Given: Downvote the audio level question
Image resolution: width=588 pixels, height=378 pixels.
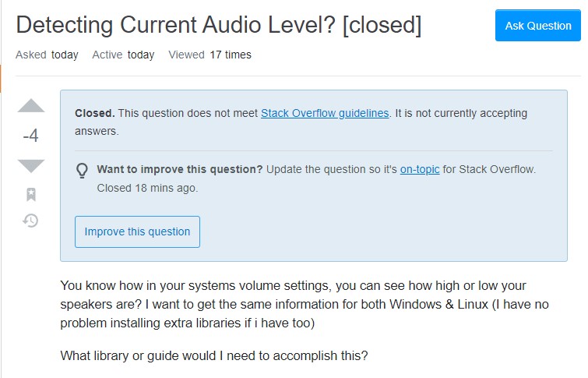Looking at the screenshot, I should point(31,166).
